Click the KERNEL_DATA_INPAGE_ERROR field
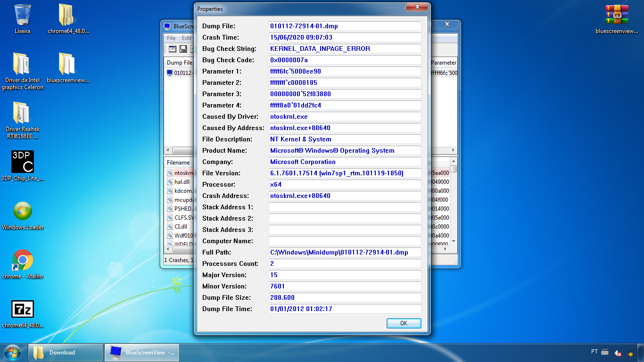 coord(345,49)
